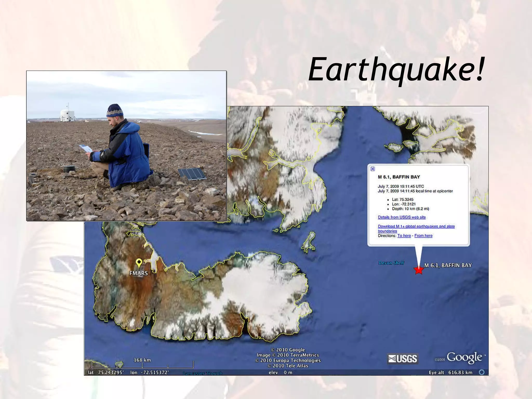532x399 pixels.
Task: Click the Image © 2010 TerraMetrics credit
Action: (x=288, y=355)
